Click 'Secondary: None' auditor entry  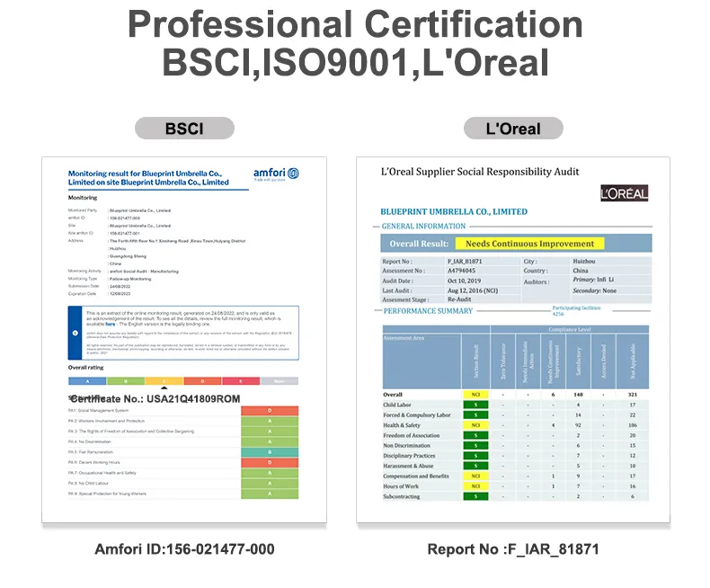595,290
